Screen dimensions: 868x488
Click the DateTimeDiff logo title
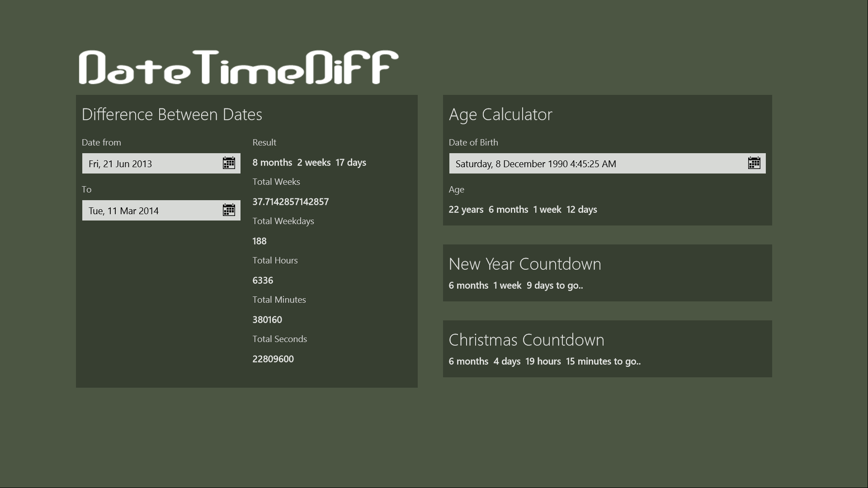tap(238, 67)
